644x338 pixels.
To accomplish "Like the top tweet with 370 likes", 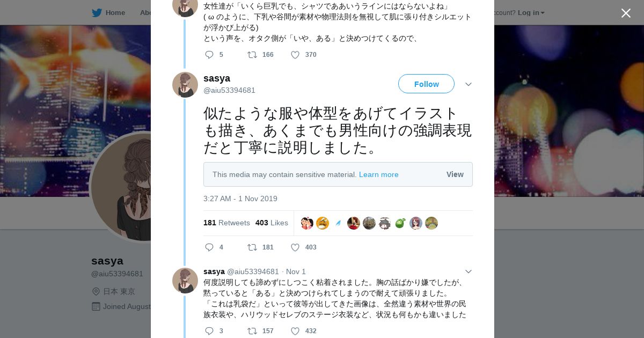I will point(295,55).
